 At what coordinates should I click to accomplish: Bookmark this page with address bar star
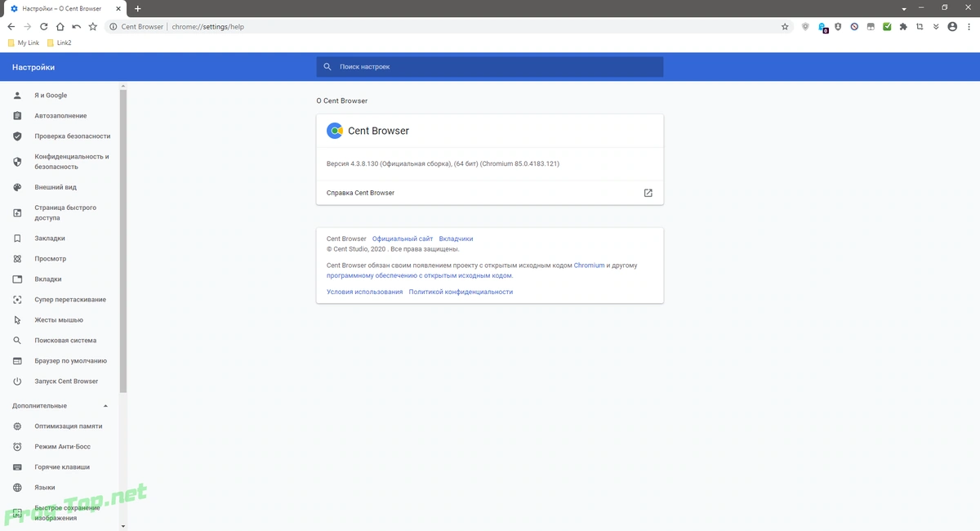(785, 26)
